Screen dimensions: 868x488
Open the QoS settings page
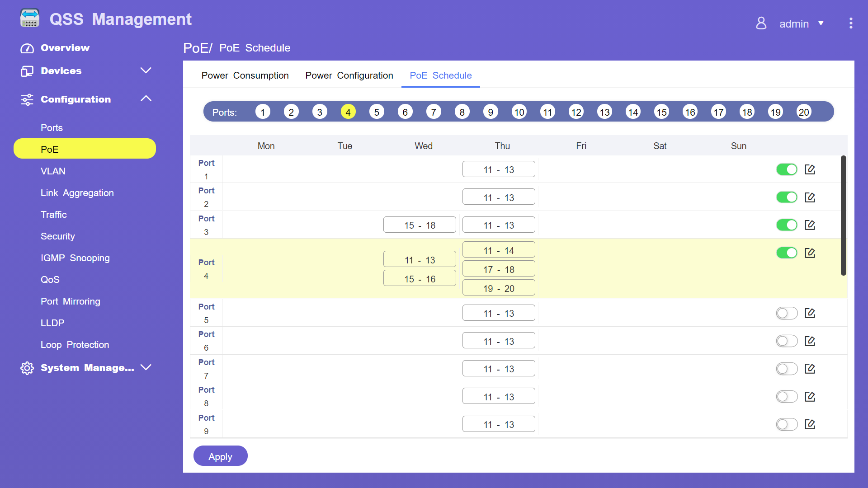[50, 280]
